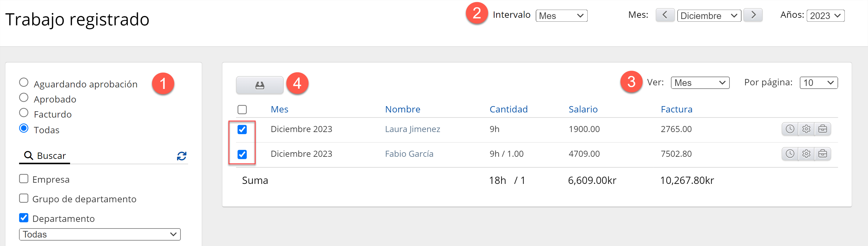This screenshot has width=868, height=246.
Task: Click the briefcase icon in Fabio García's row
Action: click(822, 154)
